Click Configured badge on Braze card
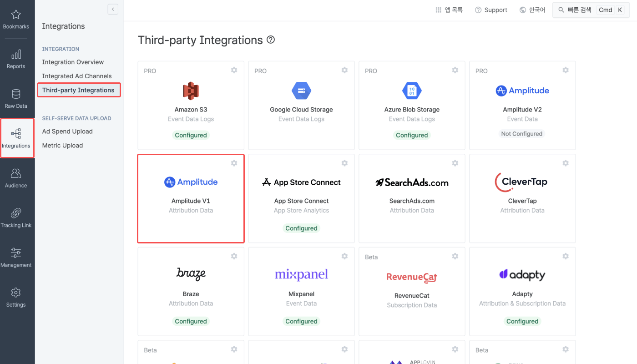This screenshot has height=364, width=637. point(191,321)
